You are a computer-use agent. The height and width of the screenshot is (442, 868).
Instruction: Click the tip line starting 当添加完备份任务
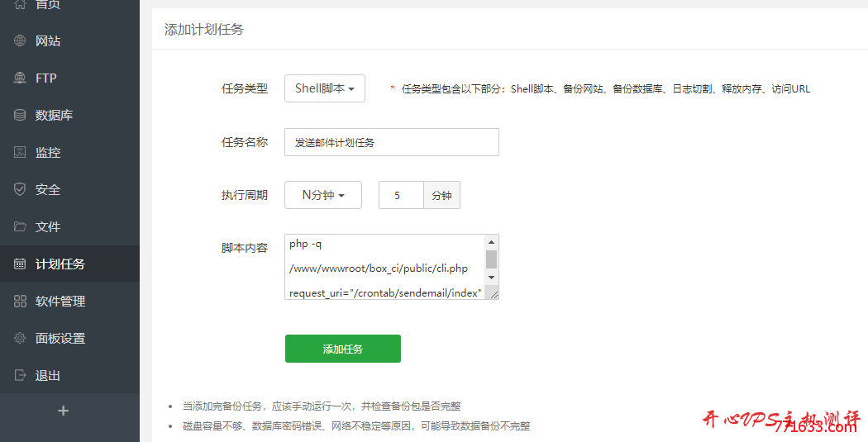(x=322, y=406)
